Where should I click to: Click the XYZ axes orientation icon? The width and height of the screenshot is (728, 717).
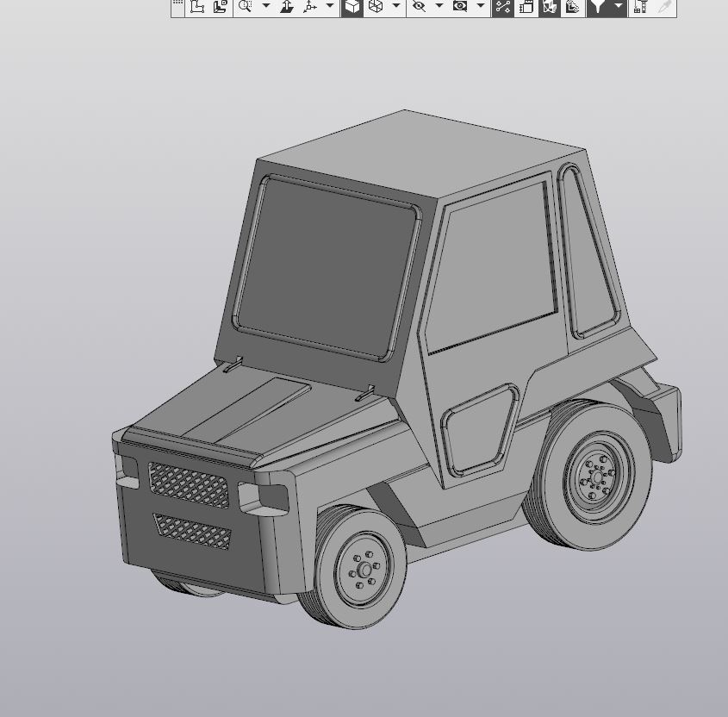click(309, 7)
